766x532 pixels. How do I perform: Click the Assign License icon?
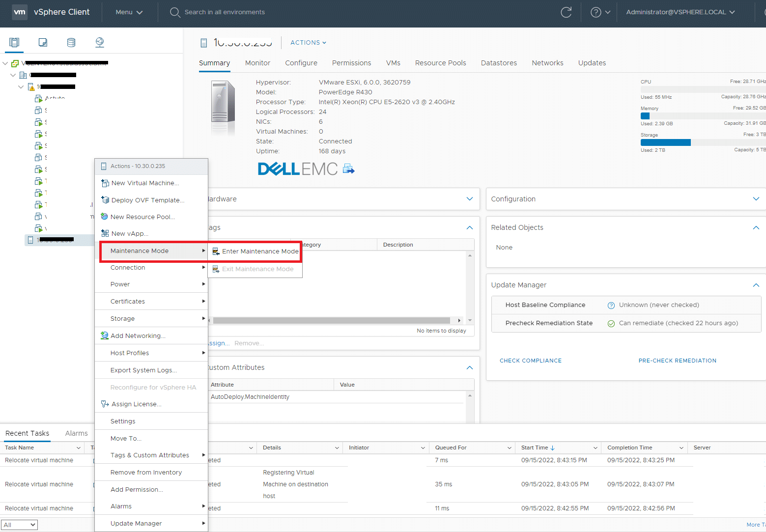(x=105, y=404)
